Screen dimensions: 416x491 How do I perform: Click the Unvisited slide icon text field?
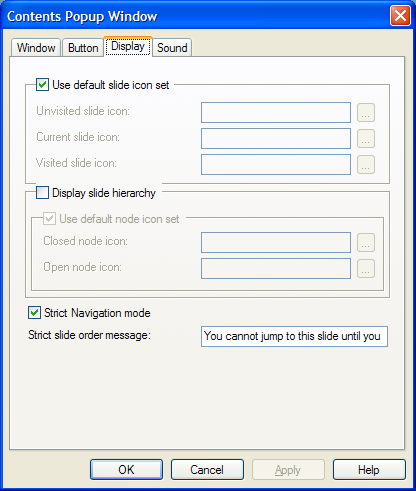point(276,113)
